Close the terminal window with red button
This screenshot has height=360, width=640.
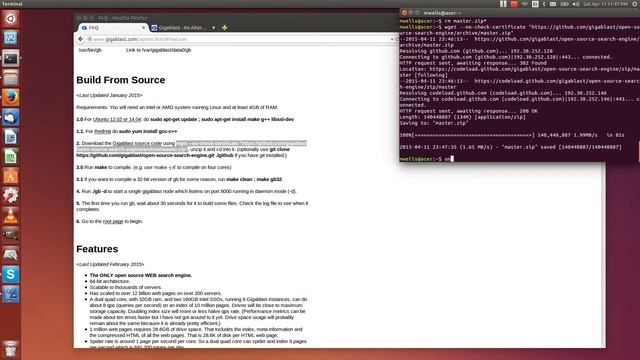pos(404,13)
